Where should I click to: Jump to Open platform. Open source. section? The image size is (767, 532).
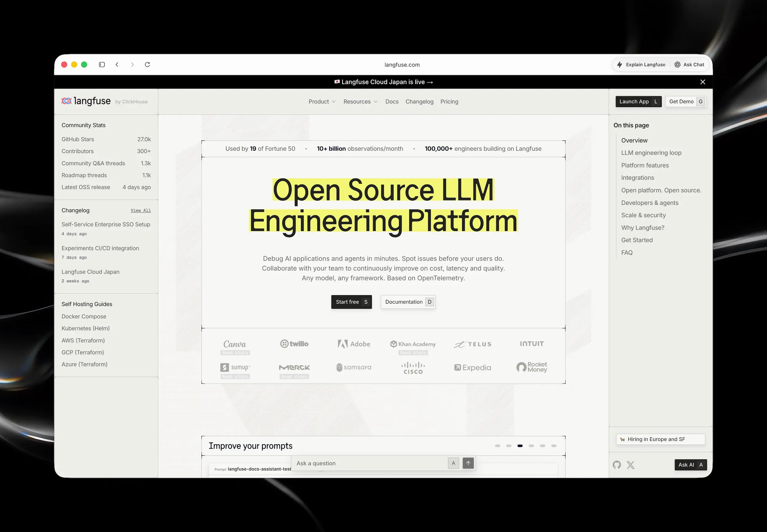coord(661,190)
